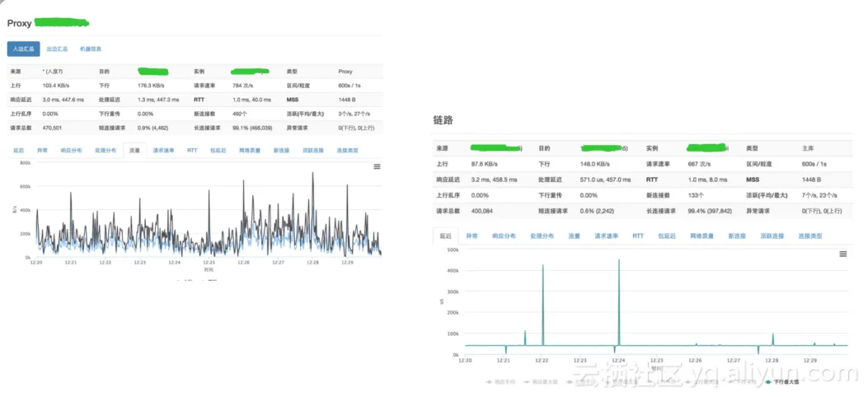The height and width of the screenshot is (397, 868).
Task: Open Proxy chart 异常 tab
Action: pos(43,151)
